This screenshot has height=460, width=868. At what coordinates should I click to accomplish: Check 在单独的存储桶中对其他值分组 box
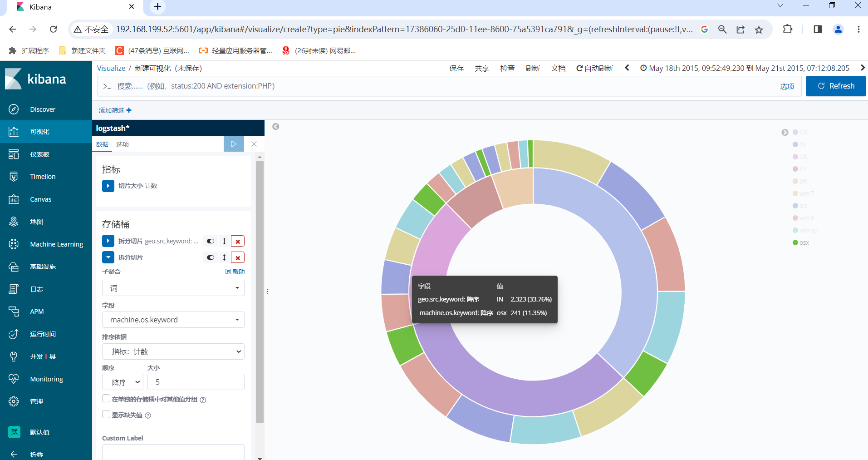(106, 399)
